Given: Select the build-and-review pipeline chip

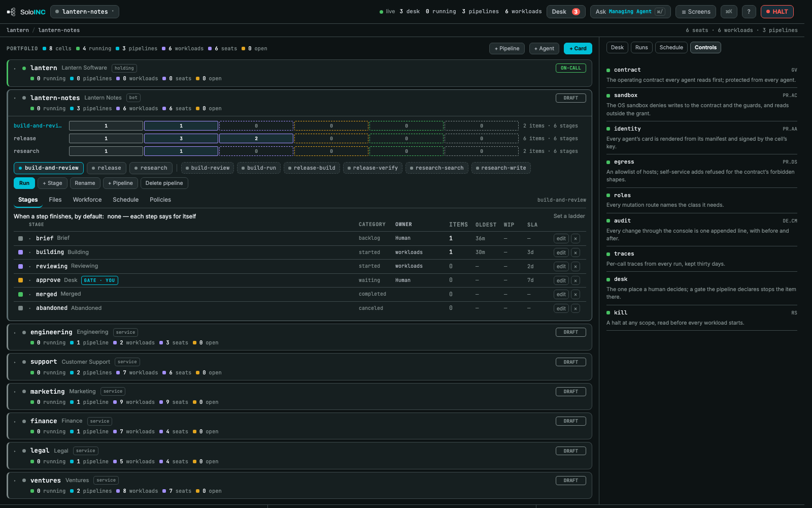Looking at the screenshot, I should pos(48,168).
